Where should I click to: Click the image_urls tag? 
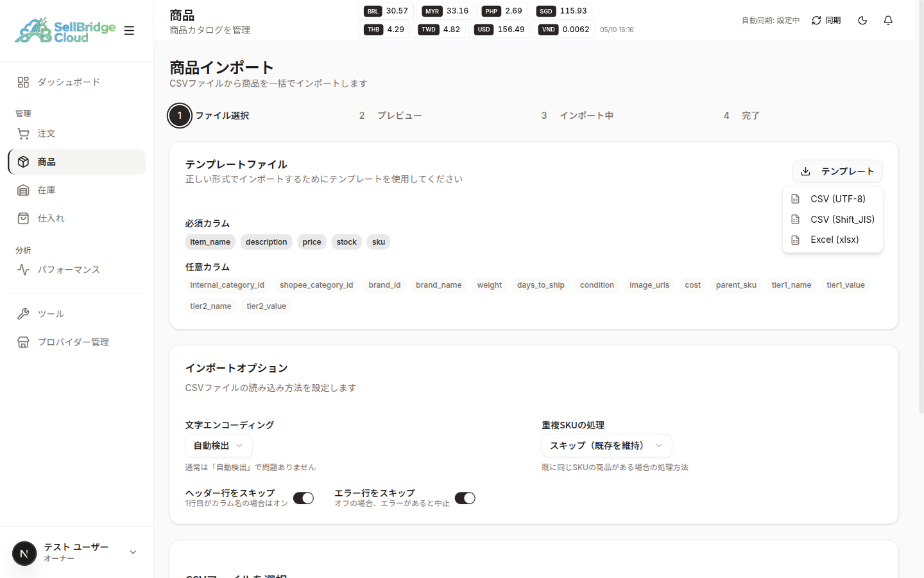point(649,285)
